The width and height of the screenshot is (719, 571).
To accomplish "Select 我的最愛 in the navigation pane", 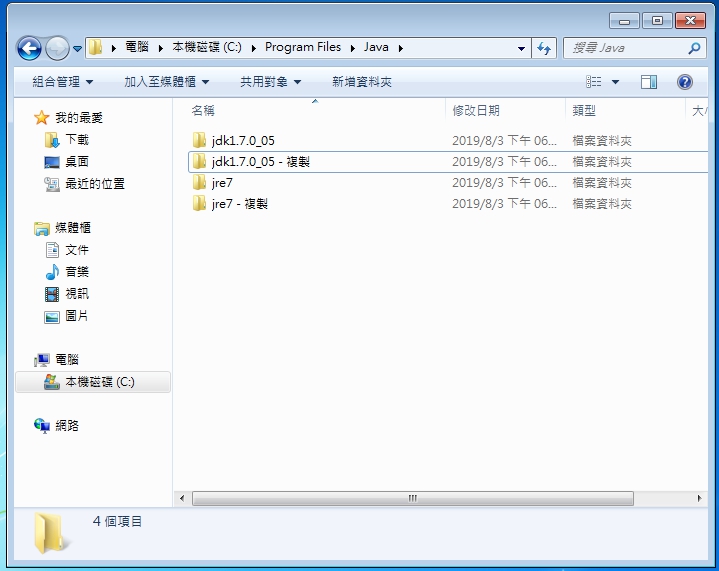I will coord(79,118).
